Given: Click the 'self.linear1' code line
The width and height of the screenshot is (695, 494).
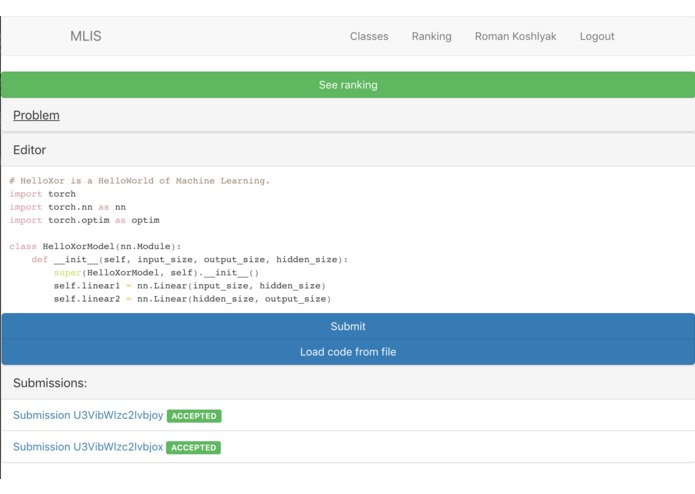Looking at the screenshot, I should 190,286.
